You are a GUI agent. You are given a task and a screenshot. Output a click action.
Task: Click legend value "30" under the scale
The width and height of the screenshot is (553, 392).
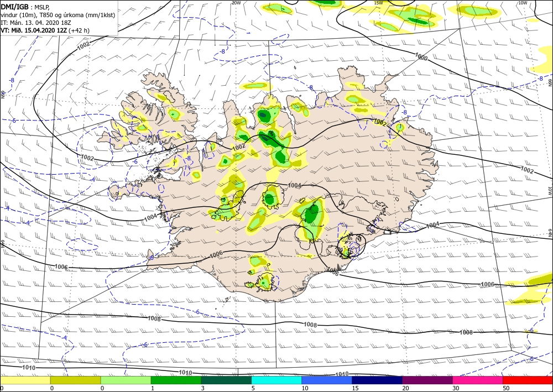coord(455,388)
